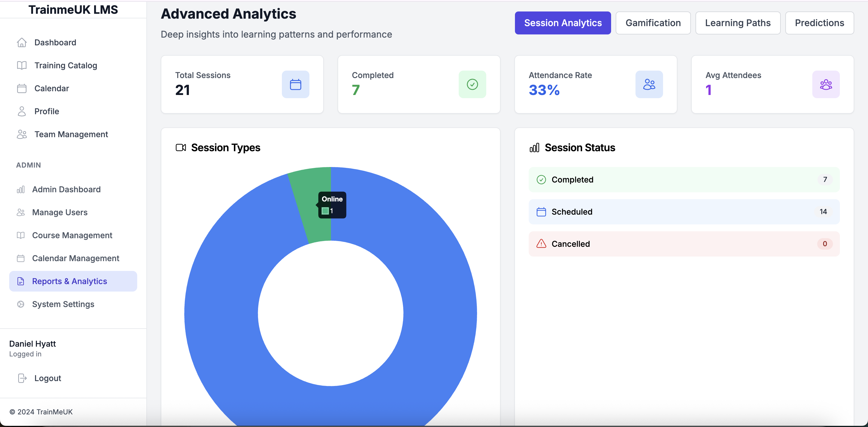Open System Settings link
Viewport: 868px width, 427px height.
pos(73,304)
